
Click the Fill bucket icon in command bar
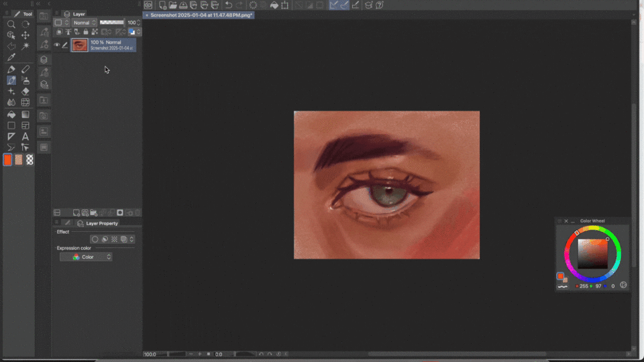(x=274, y=5)
